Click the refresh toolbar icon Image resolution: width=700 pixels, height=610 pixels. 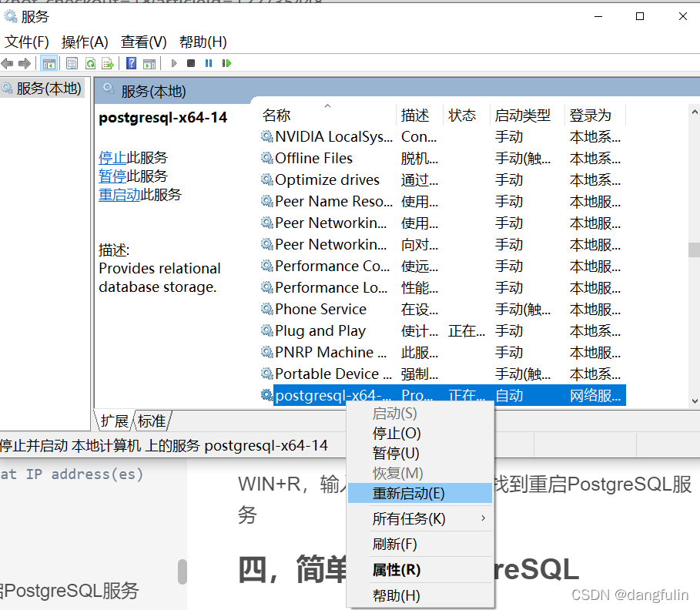click(x=89, y=62)
